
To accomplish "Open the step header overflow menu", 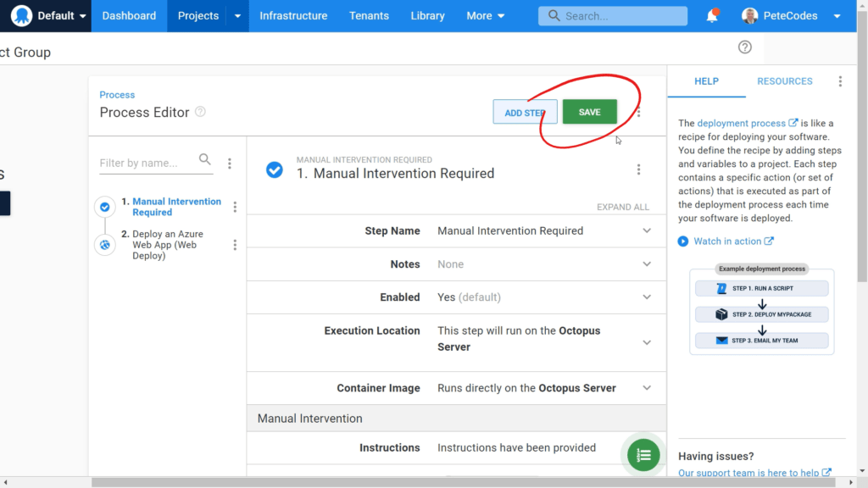I will (638, 169).
